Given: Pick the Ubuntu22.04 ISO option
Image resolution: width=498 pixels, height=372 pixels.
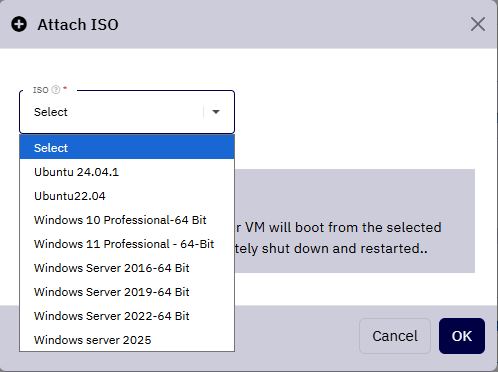Looking at the screenshot, I should point(127,196).
